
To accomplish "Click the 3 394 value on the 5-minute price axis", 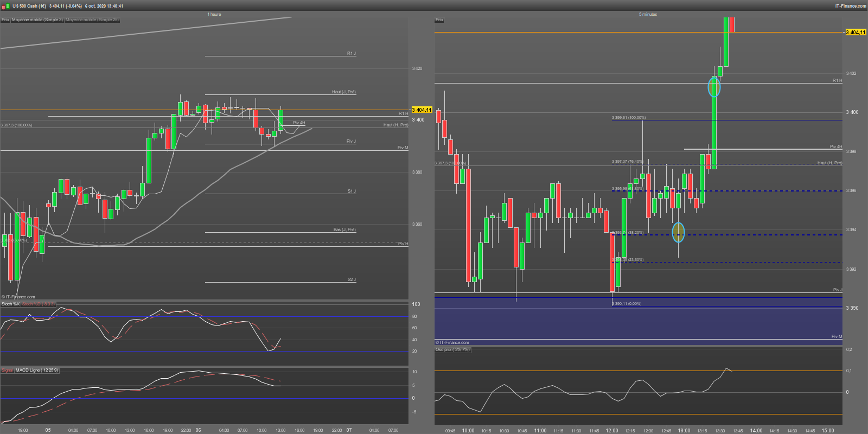I will [851, 229].
